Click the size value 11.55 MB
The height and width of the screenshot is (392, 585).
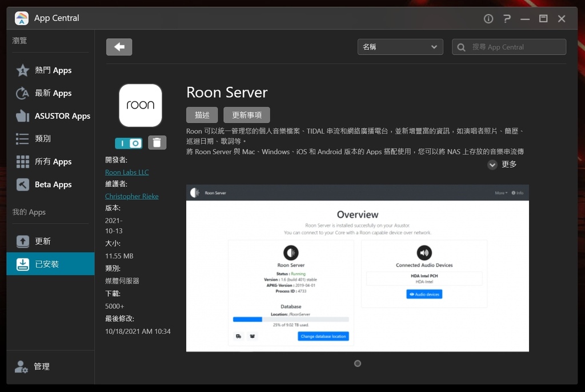(119, 256)
